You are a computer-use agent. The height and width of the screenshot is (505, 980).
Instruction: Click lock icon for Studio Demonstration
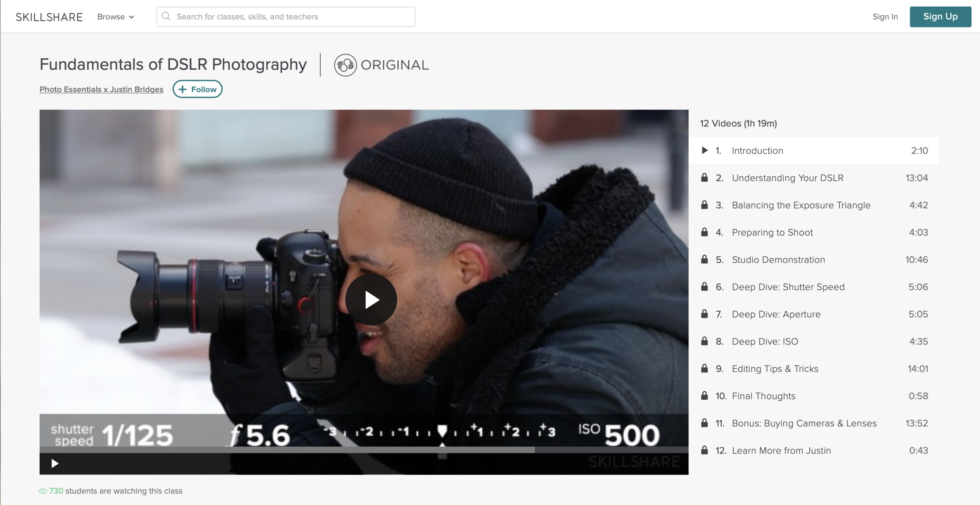pyautogui.click(x=704, y=259)
